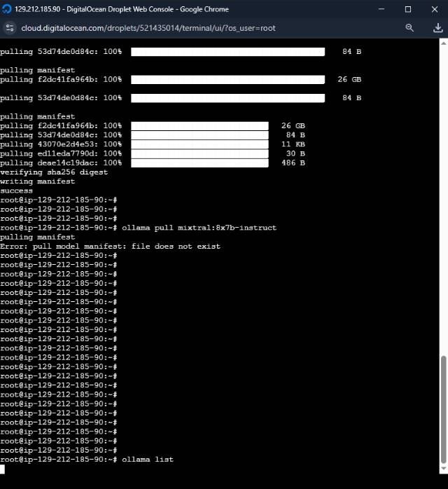Image resolution: width=448 pixels, height=489 pixels.
Task: Click the cloud.digitalocean.com URL field
Action: (x=140, y=27)
